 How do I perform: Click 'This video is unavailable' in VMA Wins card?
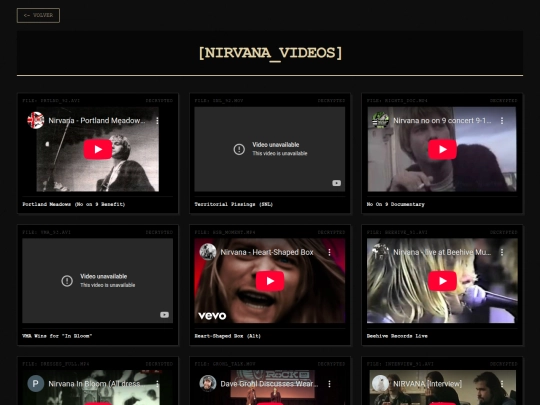[x=107, y=285]
